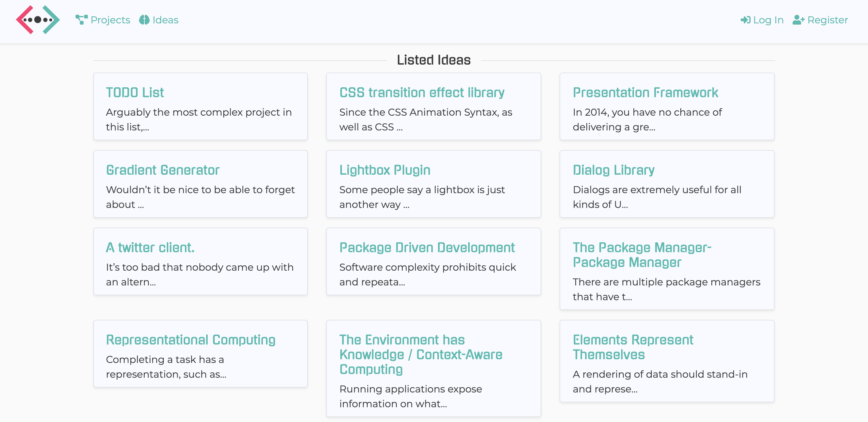868x422 pixels.
Task: Open the A twitter client idea
Action: (150, 248)
